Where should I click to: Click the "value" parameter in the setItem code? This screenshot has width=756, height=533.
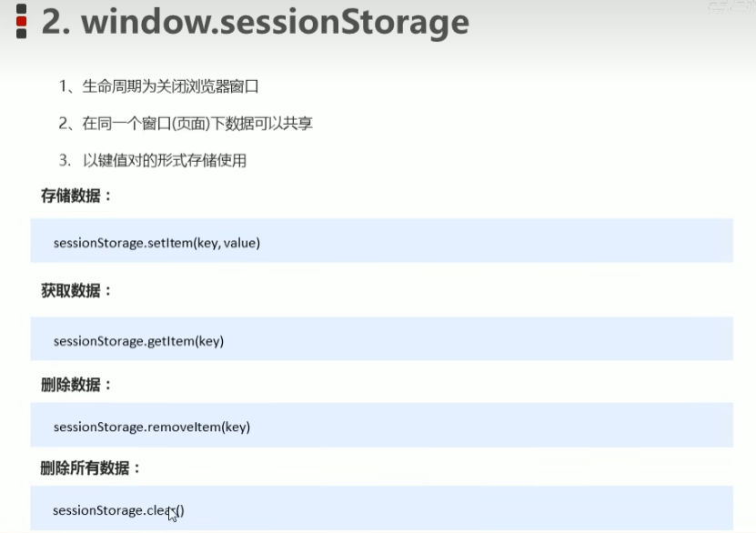coord(239,243)
